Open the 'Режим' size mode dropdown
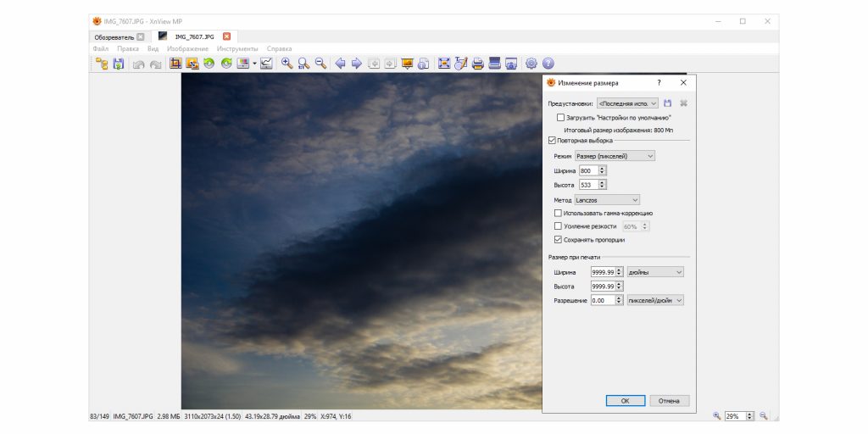The image size is (868, 434). tap(615, 156)
